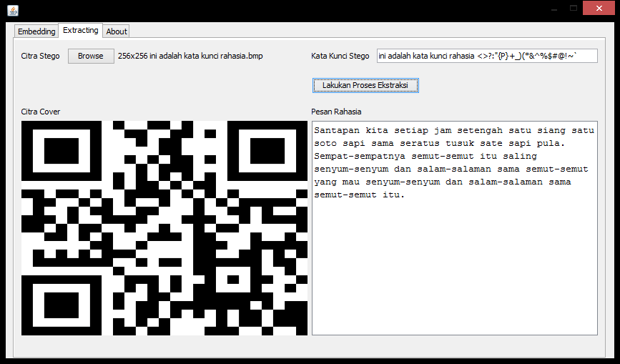Click the Kata Kunci Stego label
This screenshot has height=364, width=620.
(x=340, y=56)
